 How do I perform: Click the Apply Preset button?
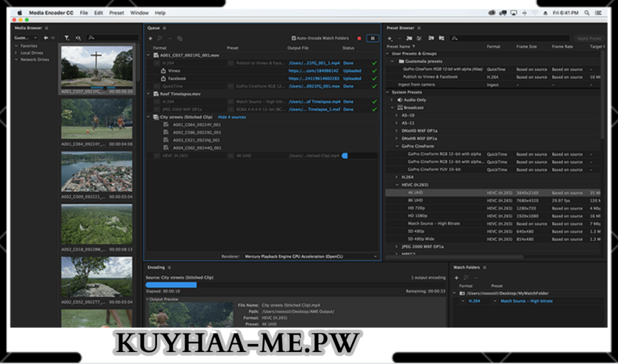pos(589,38)
